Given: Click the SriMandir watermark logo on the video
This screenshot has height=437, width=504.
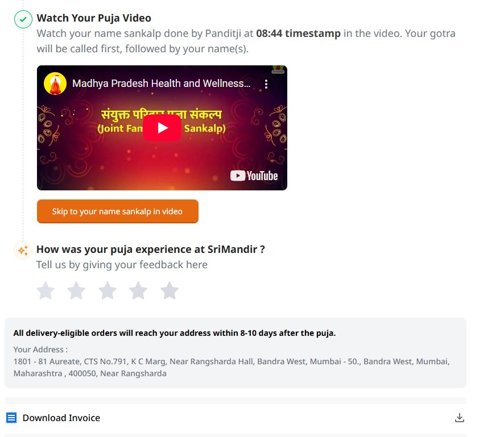Looking at the screenshot, I should (278, 69).
